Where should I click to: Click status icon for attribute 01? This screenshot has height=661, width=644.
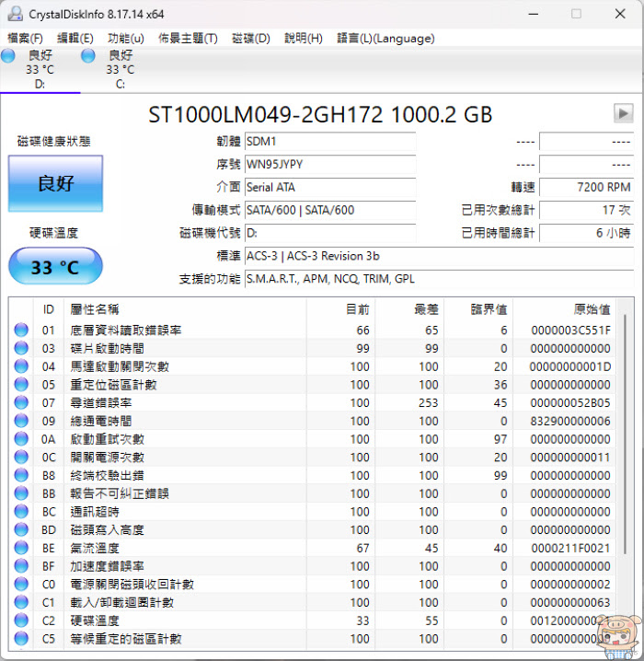(x=21, y=330)
